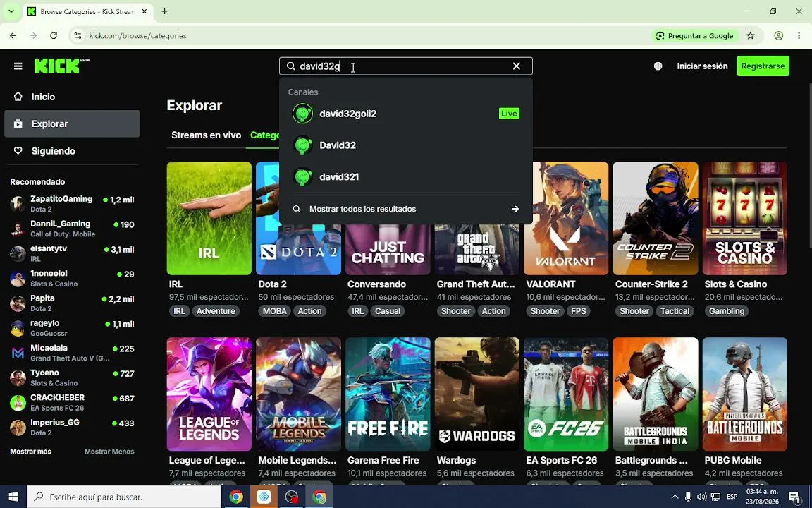
Task: Click Mostrar más in sidebar
Action: pos(30,452)
